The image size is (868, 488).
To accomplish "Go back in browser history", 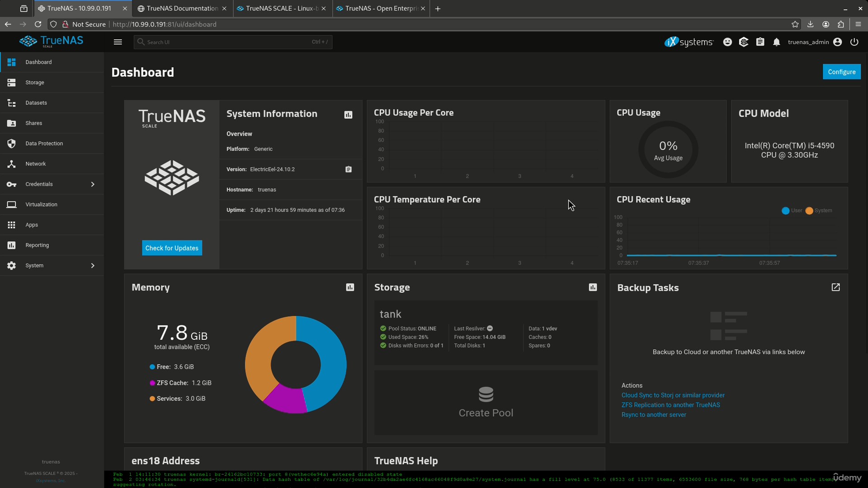I will click(x=8, y=24).
